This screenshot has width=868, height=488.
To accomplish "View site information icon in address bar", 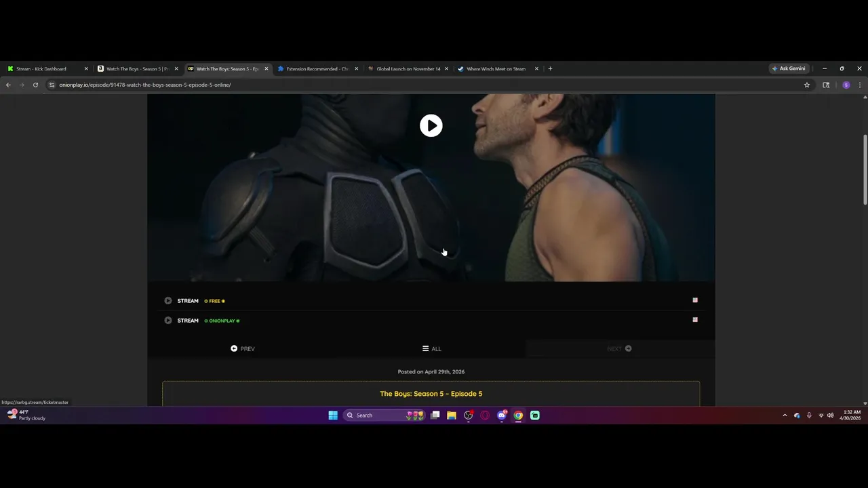I will pyautogui.click(x=52, y=85).
